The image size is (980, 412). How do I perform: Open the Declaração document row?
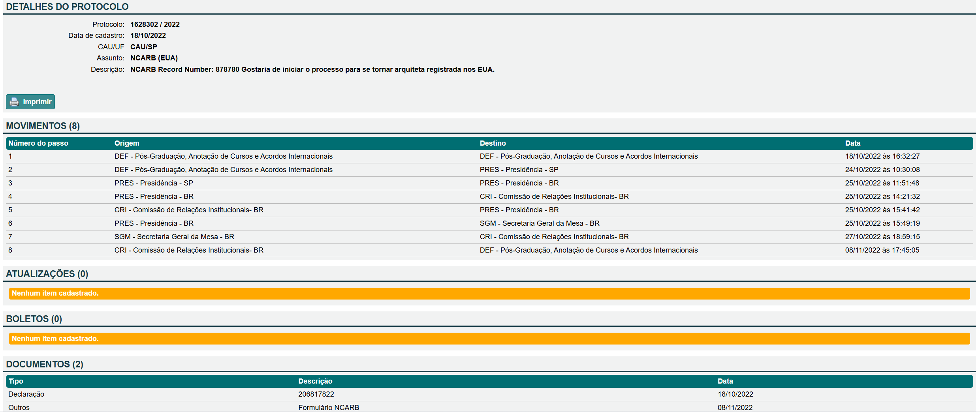tap(26, 394)
